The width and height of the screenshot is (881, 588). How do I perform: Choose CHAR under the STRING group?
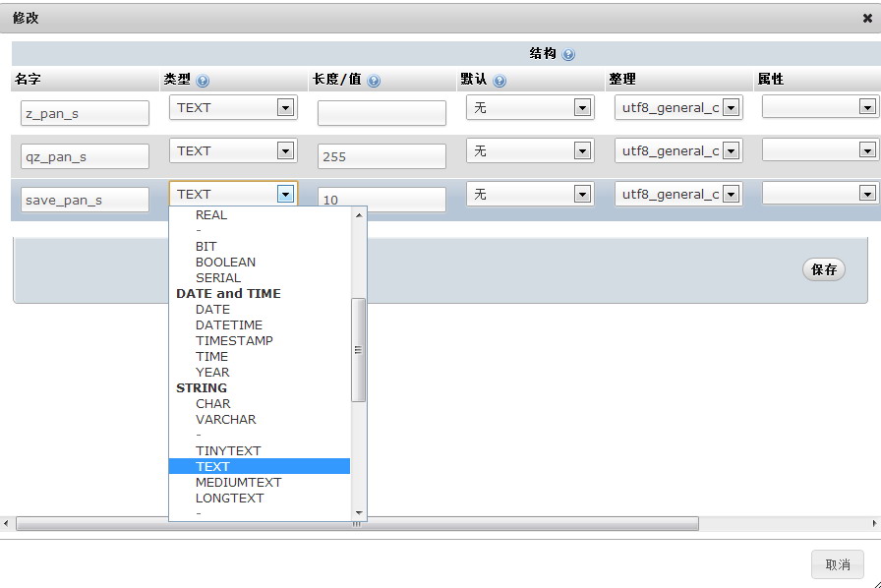point(213,403)
